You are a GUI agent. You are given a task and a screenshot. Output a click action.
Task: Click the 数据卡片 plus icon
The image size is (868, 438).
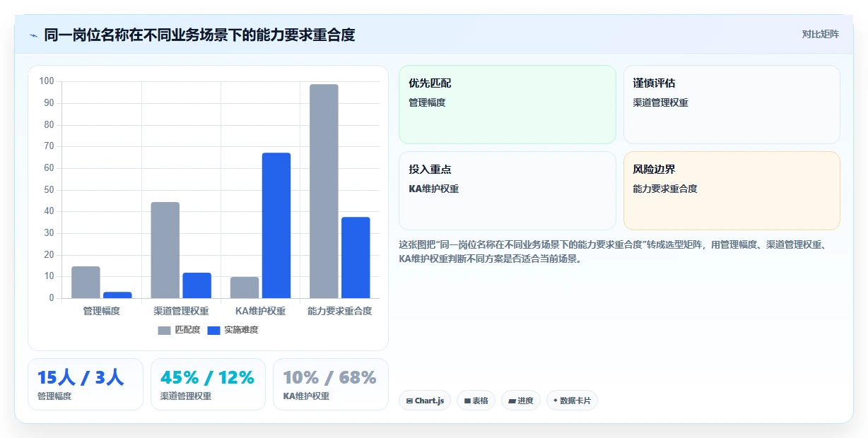(x=556, y=401)
